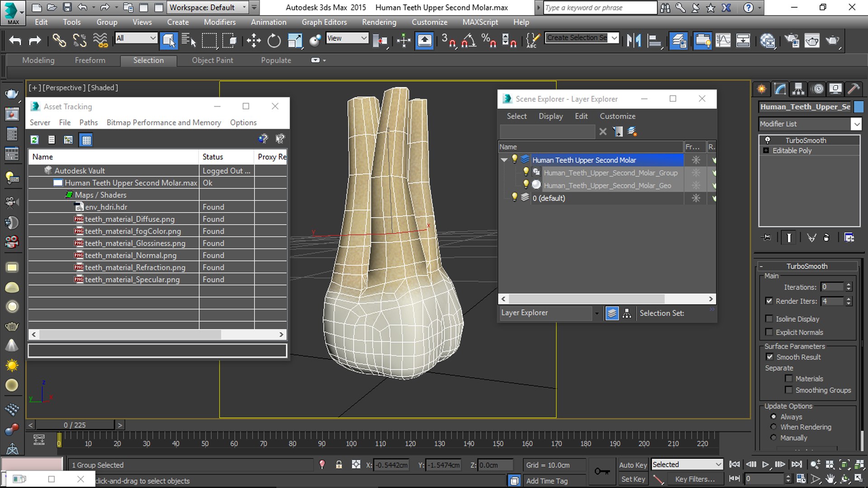Image resolution: width=868 pixels, height=488 pixels.
Task: Activate the Select and Scale tool
Action: 295,41
